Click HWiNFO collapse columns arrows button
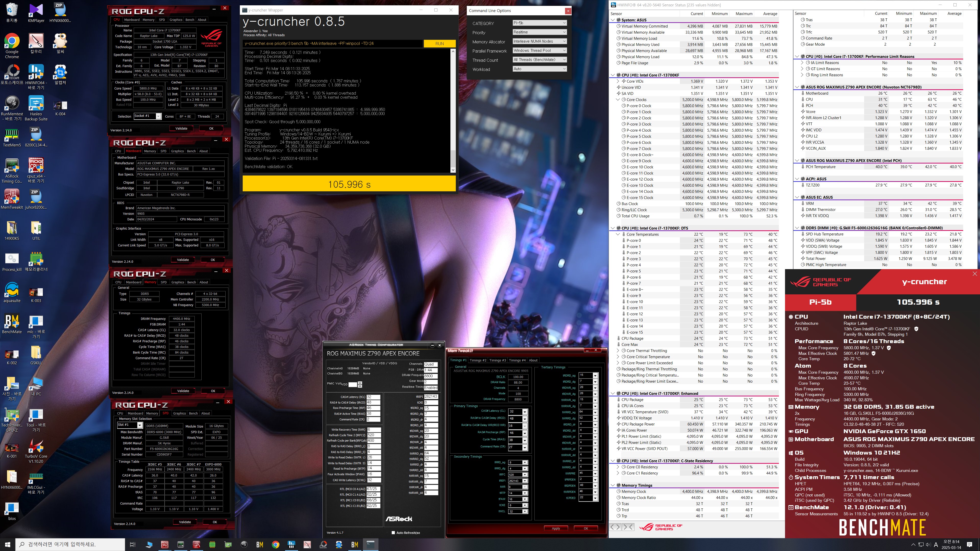Screen dimensions: 980x551 click(628, 527)
